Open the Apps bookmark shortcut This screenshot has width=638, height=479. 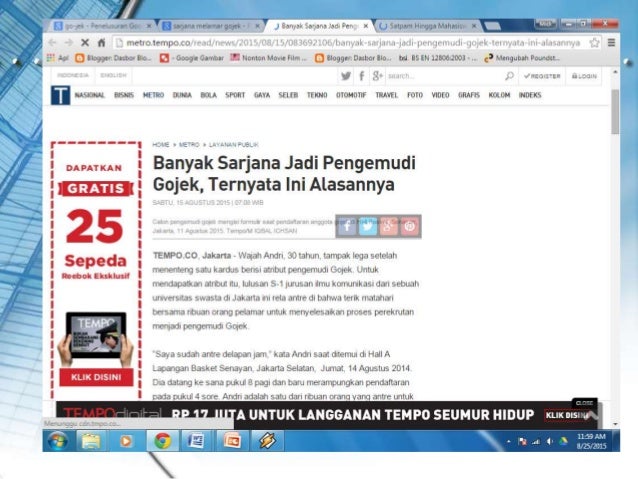(57, 58)
